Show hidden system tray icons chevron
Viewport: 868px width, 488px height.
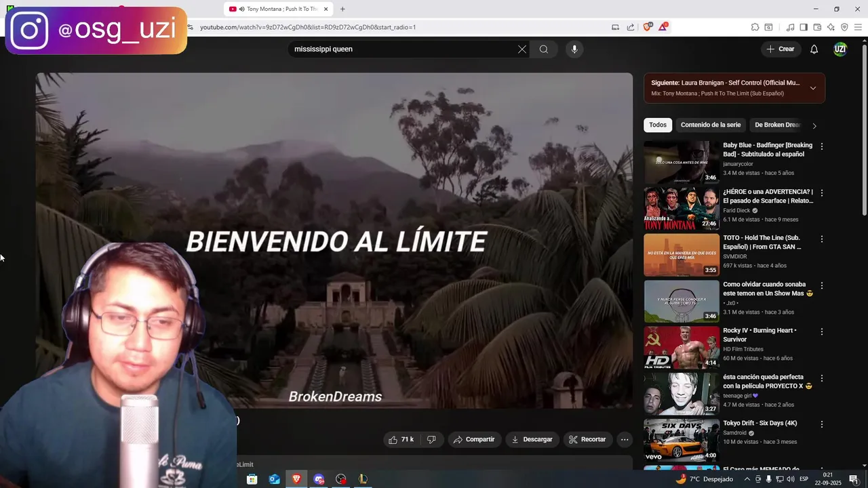pos(747,479)
